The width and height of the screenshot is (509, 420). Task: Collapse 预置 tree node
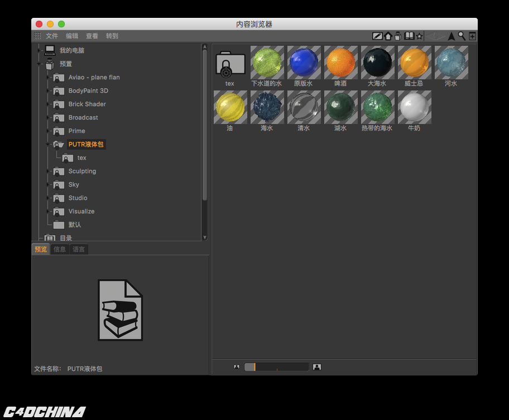pos(39,64)
